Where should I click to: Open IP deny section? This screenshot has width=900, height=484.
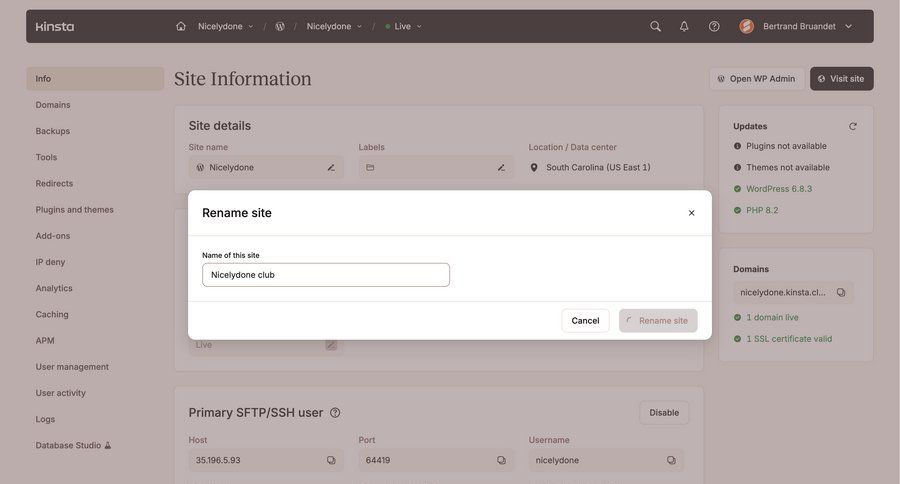tap(51, 262)
